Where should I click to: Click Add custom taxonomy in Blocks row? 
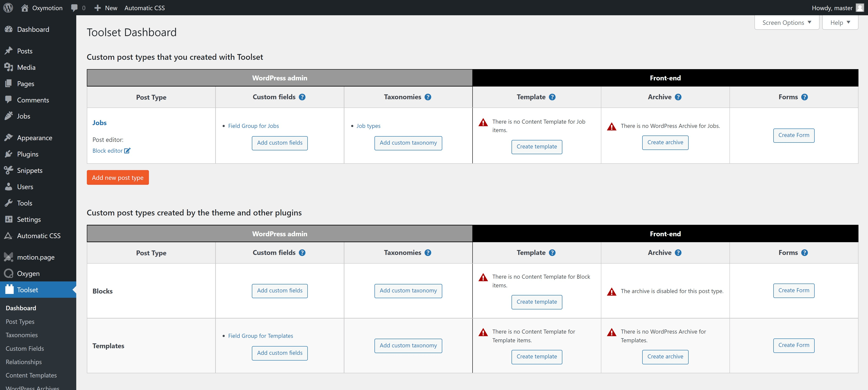[408, 291]
